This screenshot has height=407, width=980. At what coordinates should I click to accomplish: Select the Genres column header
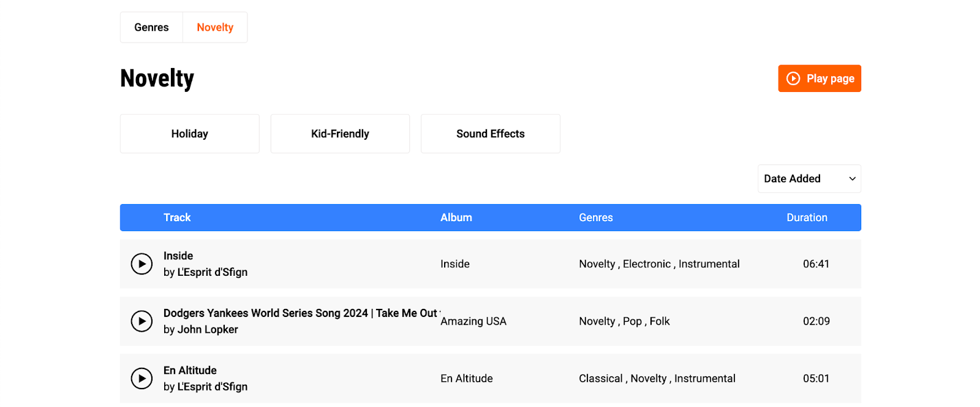[595, 218]
